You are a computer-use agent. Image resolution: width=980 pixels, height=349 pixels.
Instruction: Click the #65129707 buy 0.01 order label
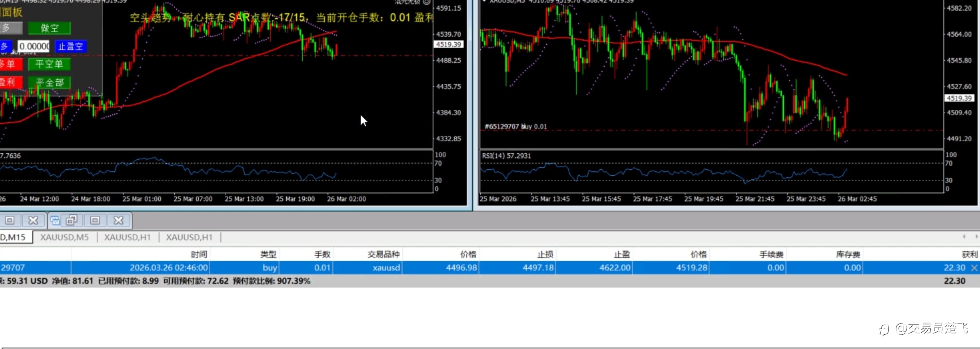[x=516, y=127]
